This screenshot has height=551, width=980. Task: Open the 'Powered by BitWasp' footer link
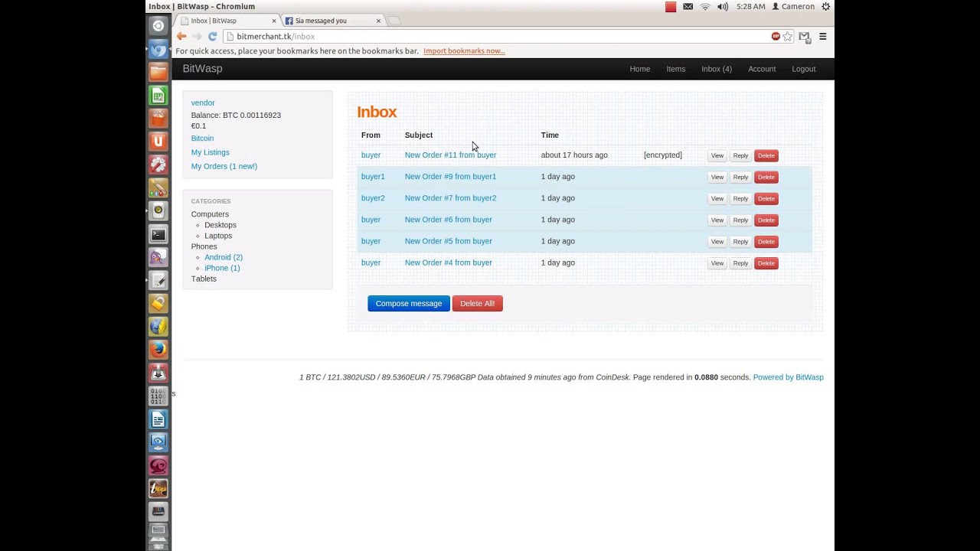point(788,377)
